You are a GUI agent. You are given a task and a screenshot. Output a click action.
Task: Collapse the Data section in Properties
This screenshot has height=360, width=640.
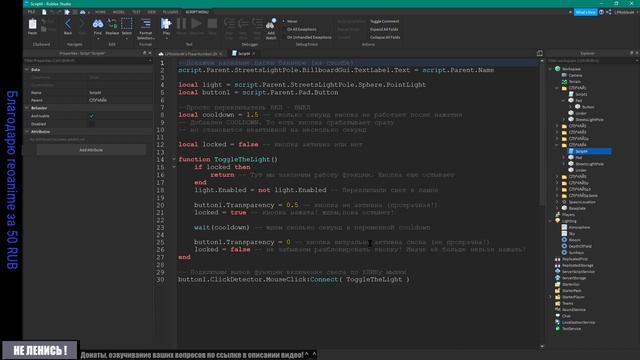27,70
